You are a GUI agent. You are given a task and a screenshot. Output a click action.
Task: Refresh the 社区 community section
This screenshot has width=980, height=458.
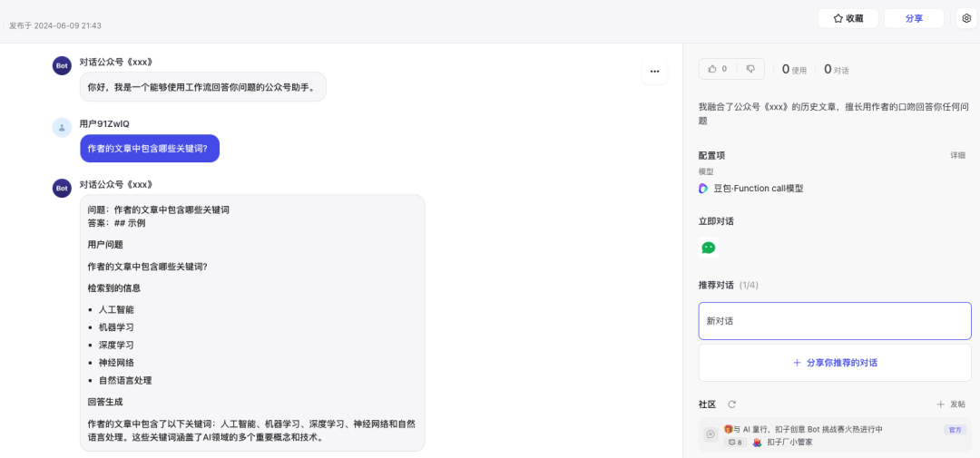(732, 404)
